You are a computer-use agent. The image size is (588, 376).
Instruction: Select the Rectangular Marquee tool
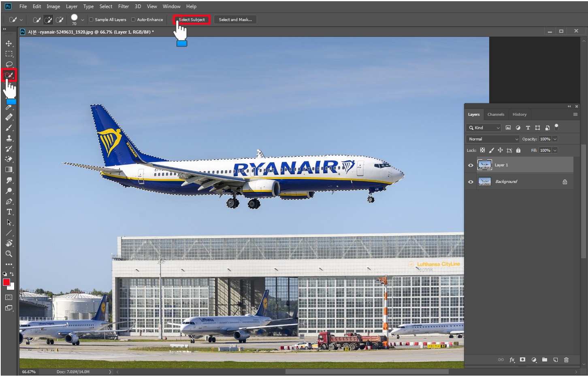click(x=9, y=54)
